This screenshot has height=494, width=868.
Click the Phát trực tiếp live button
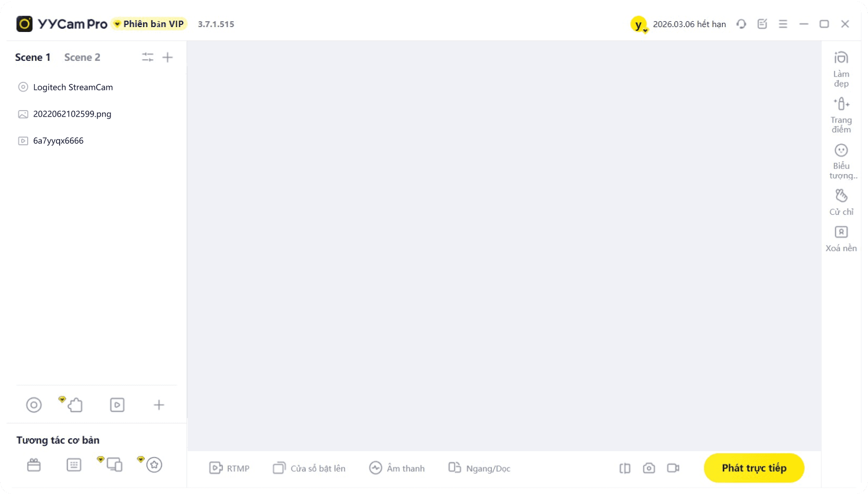coord(754,468)
